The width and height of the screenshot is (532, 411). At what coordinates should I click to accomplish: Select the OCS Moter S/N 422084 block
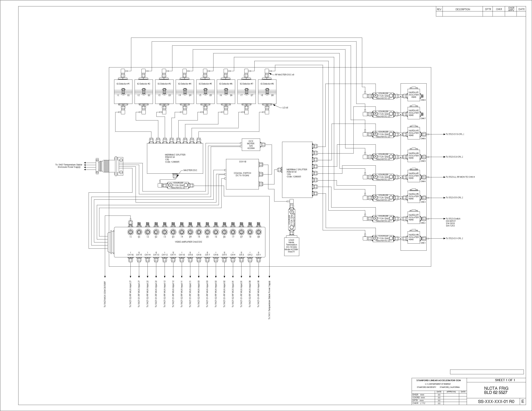point(251,145)
